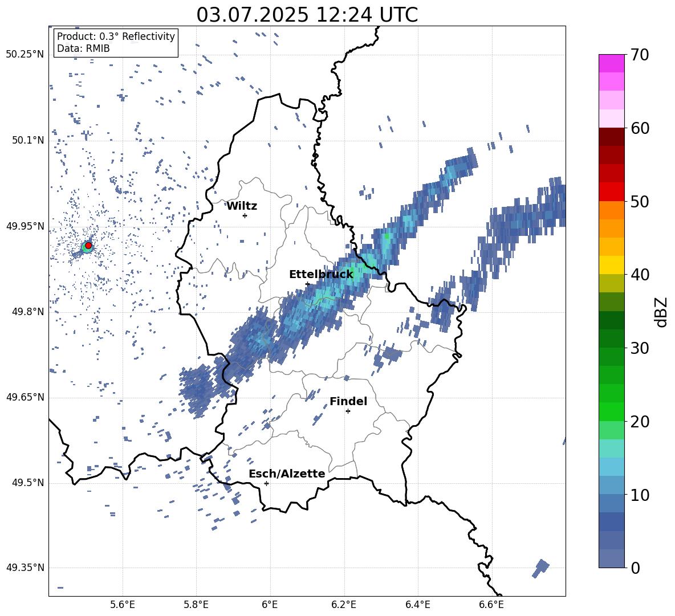Click the 6°E longitude label
Screen dimensions: 675x616
[x=270, y=605]
